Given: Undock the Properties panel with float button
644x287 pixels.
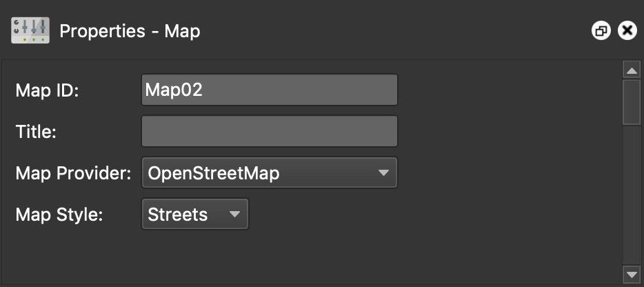Looking at the screenshot, I should 601,31.
